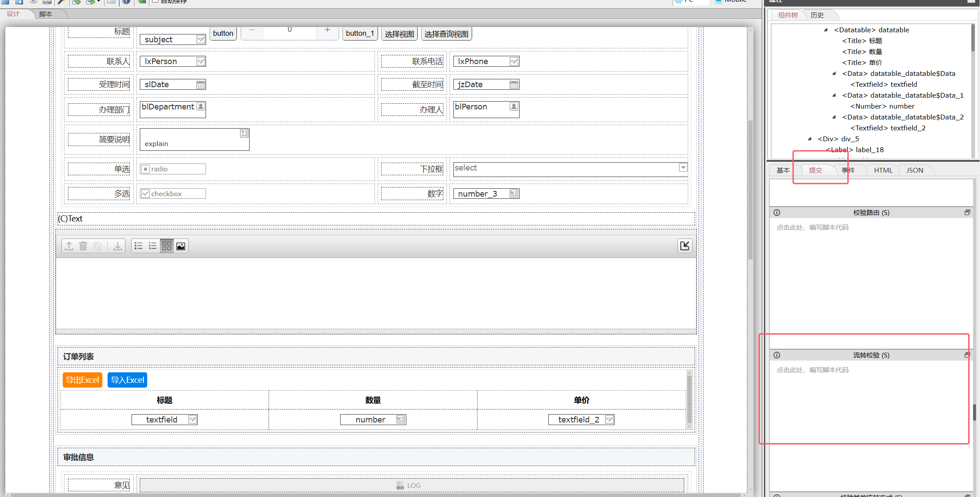980x497 pixels.
Task: Open the JSON properties tab
Action: click(915, 170)
